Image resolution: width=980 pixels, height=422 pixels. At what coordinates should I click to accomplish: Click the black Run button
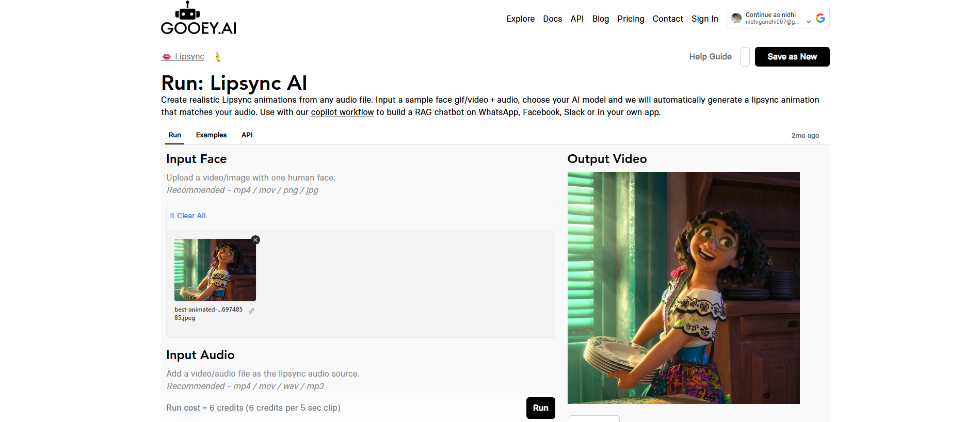(541, 408)
